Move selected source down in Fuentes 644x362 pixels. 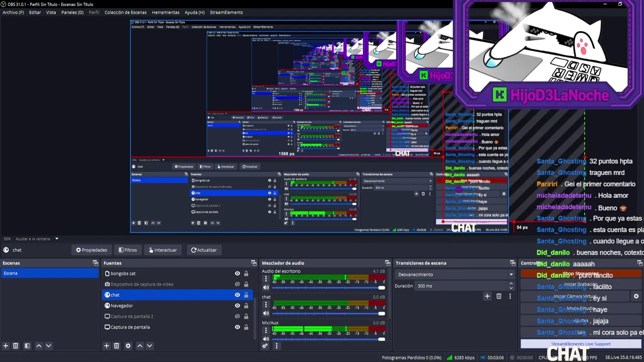pos(149,346)
